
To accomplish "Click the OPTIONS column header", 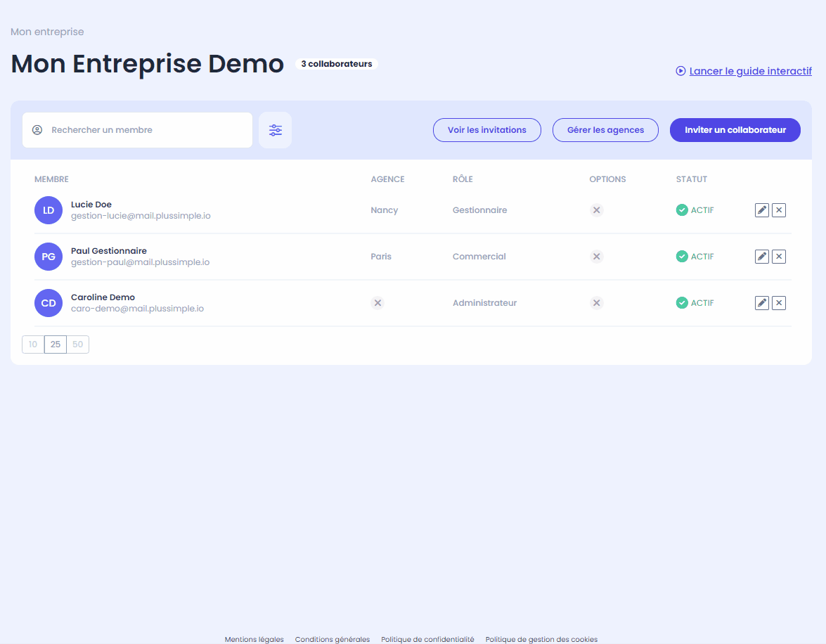I will tap(607, 179).
